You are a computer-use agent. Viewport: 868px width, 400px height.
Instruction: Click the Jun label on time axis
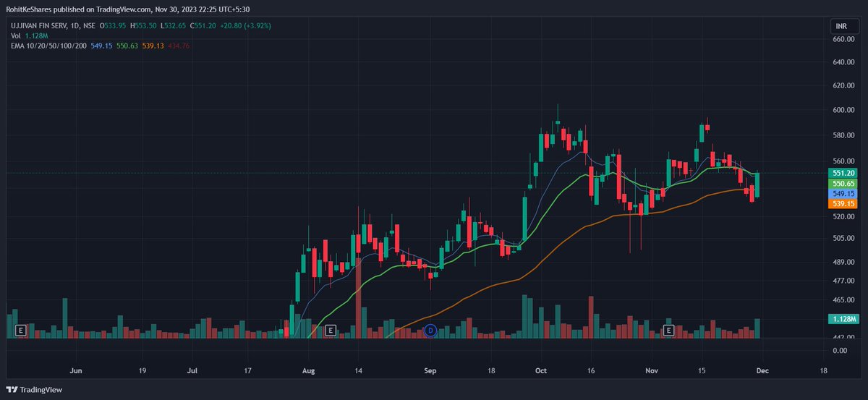76,369
